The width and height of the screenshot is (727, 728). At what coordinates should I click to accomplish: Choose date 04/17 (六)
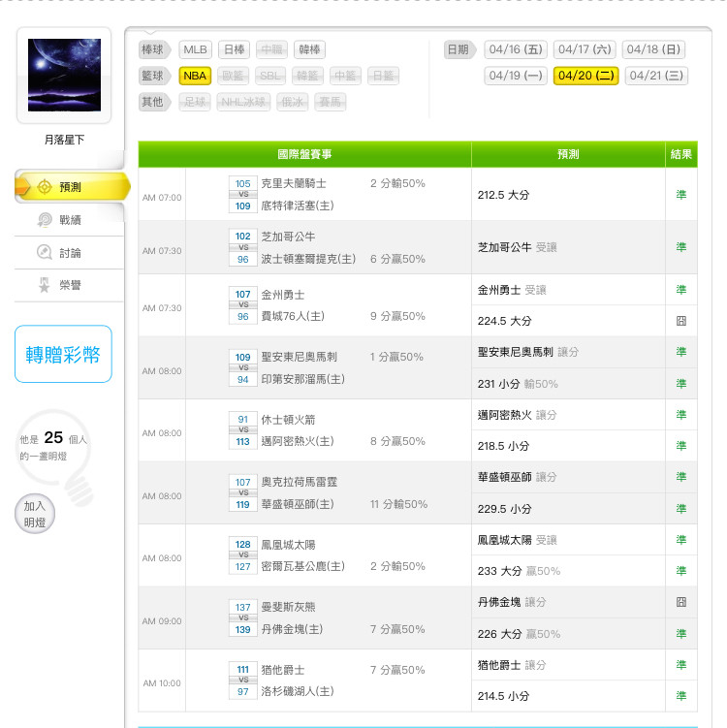(x=585, y=49)
